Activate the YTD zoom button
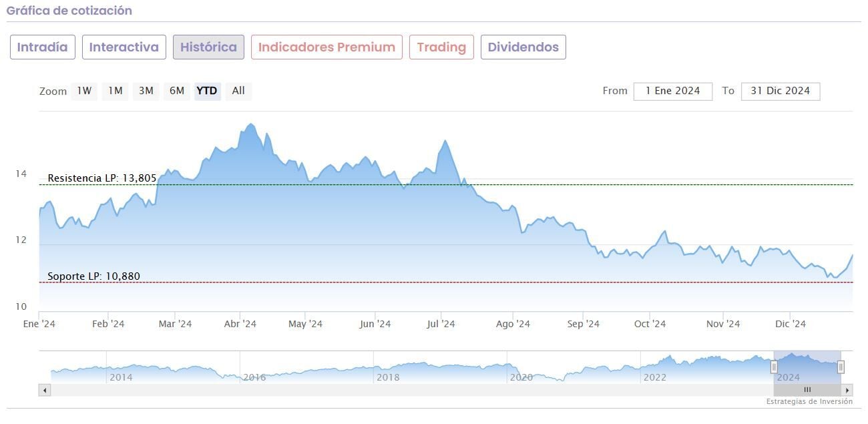 [x=207, y=91]
